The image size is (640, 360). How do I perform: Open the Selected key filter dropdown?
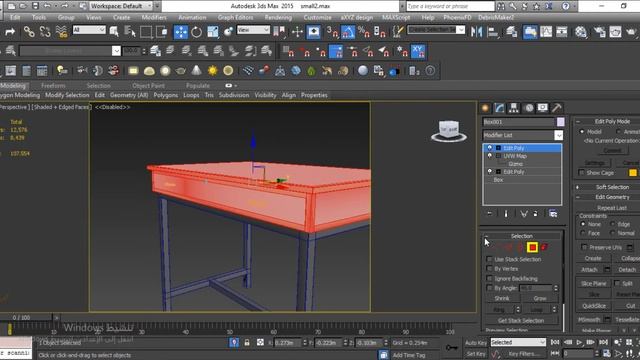[x=518, y=342]
